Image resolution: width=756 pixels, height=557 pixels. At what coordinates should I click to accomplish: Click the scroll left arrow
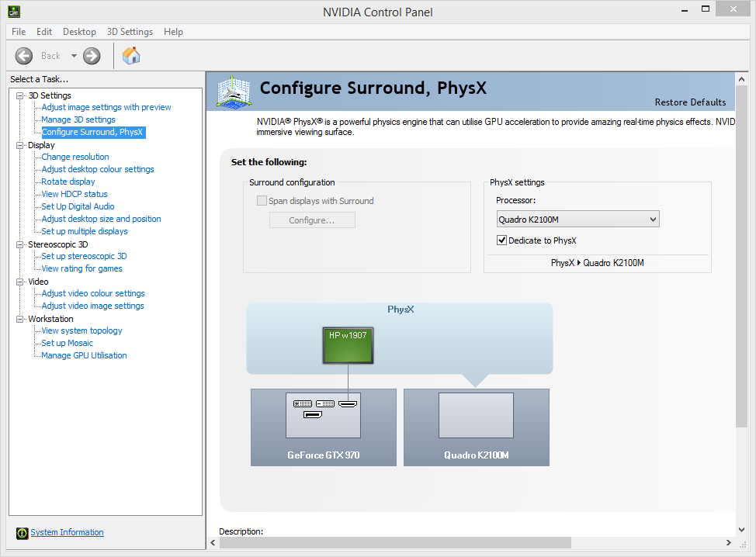(x=213, y=542)
